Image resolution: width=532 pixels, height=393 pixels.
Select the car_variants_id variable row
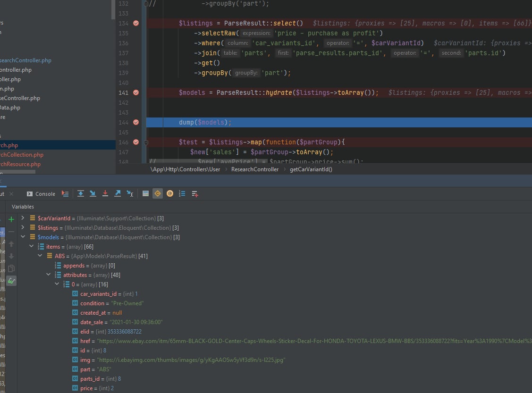pyautogui.click(x=275, y=293)
